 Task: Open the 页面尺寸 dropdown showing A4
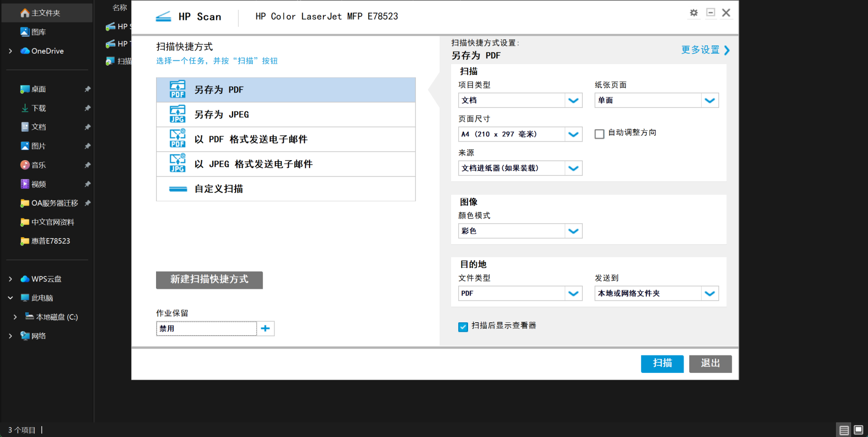[x=520, y=134]
